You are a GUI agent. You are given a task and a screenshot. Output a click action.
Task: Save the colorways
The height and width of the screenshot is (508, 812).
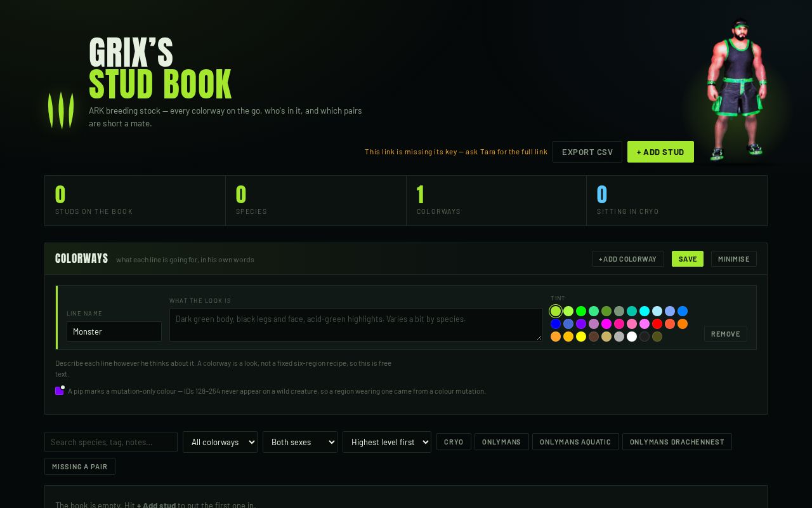tap(688, 259)
